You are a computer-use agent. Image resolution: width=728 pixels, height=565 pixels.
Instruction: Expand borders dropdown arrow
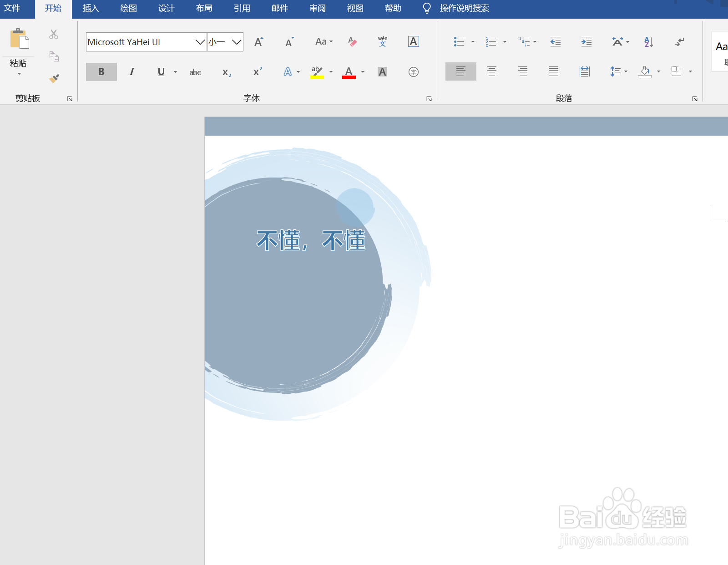pos(690,71)
